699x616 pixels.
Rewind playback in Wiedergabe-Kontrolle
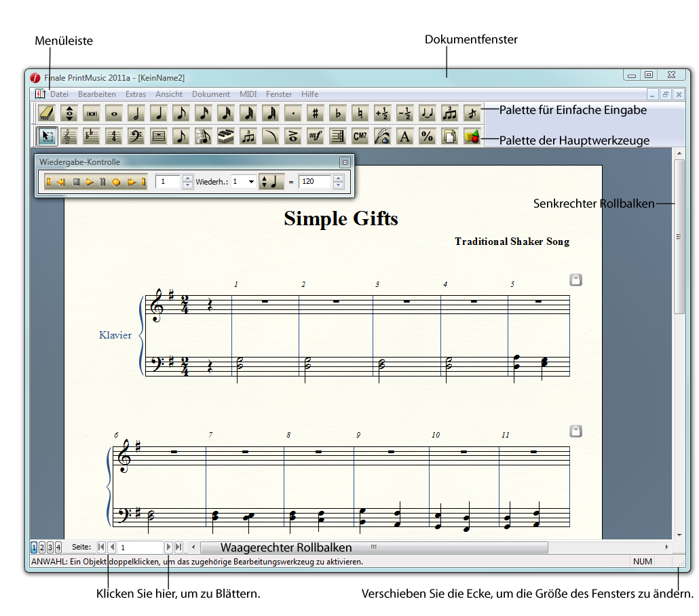pyautogui.click(x=62, y=182)
